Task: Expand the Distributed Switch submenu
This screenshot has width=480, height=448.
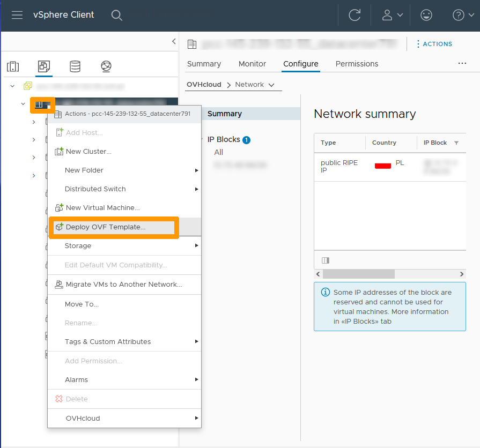Action: (124, 189)
